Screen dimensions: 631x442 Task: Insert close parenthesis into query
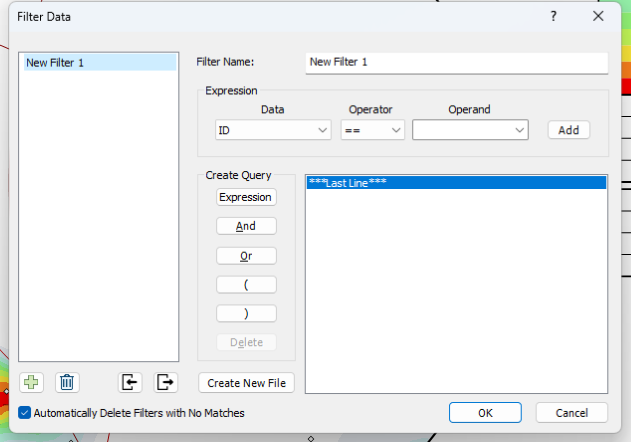tap(246, 314)
